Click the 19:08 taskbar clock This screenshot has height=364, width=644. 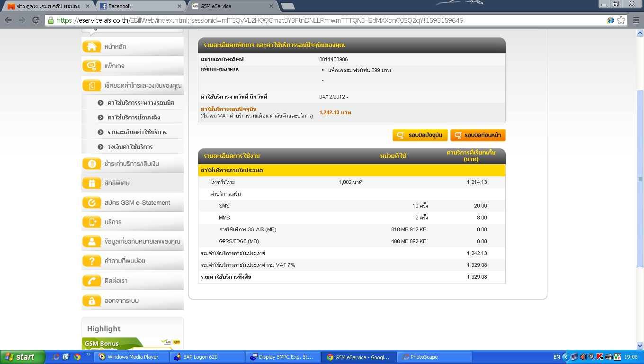(x=631, y=357)
